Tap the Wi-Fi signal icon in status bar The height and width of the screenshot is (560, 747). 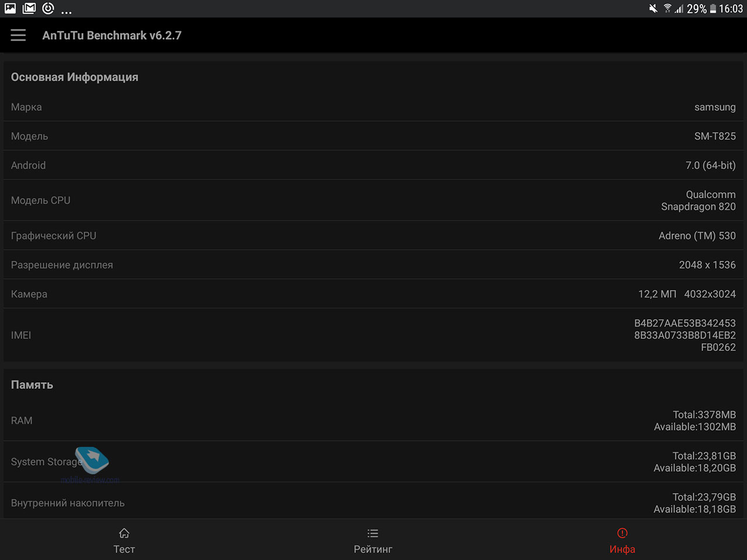click(667, 9)
